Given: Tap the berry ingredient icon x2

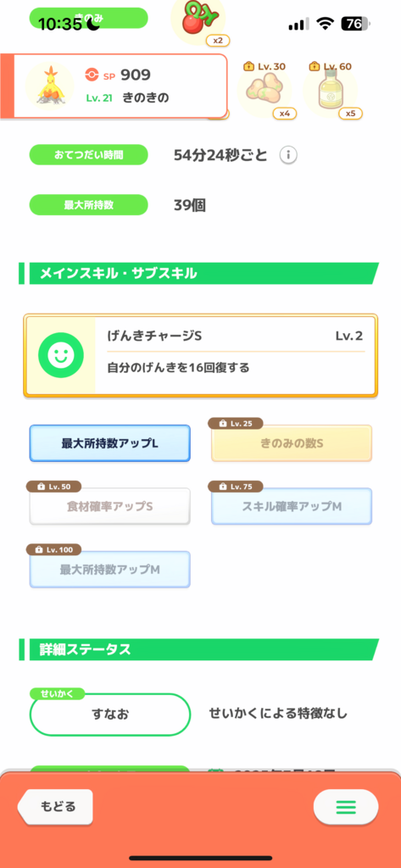Looking at the screenshot, I should click(x=198, y=21).
